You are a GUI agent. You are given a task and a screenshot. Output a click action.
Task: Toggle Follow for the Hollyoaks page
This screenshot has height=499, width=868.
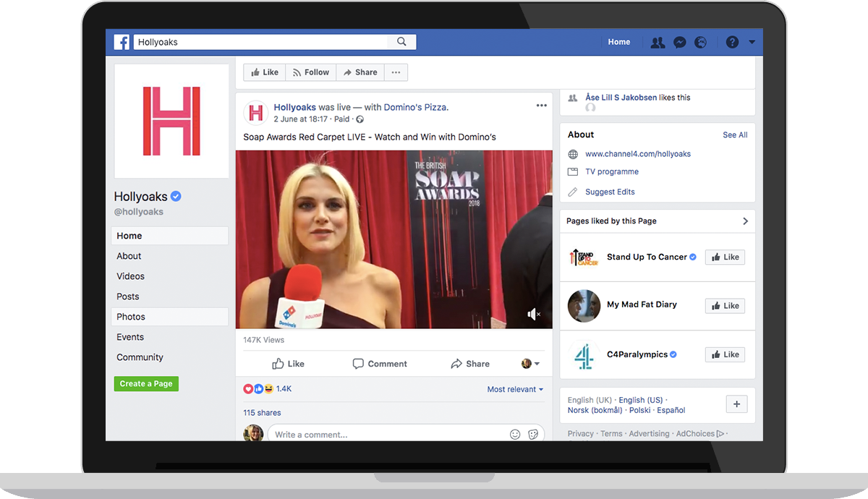click(x=310, y=72)
